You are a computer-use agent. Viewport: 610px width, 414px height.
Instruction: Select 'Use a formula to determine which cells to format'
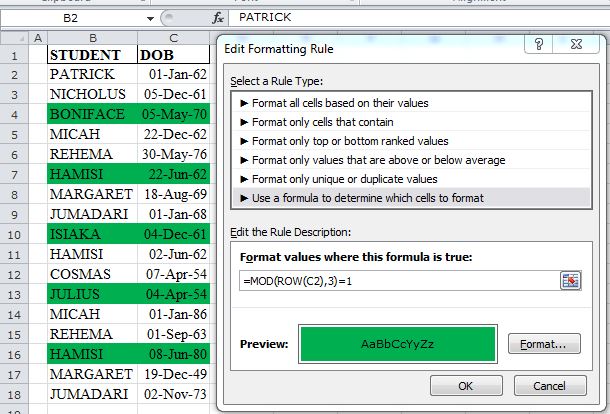pos(412,198)
